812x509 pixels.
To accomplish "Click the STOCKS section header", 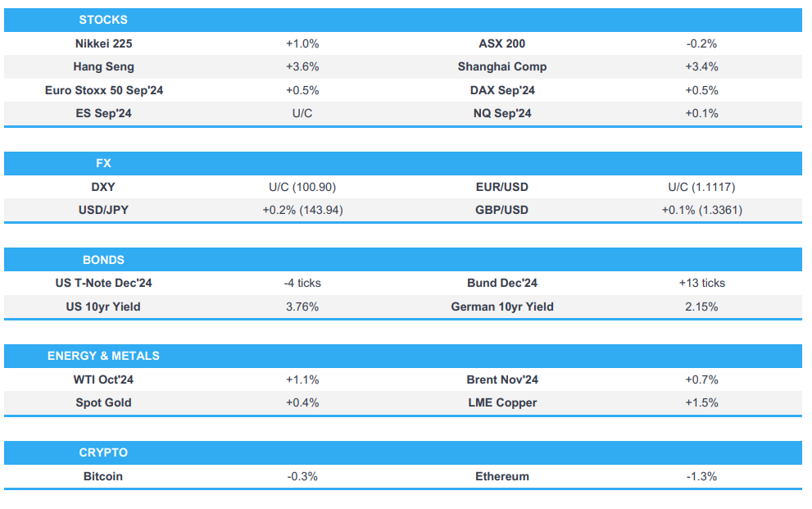I will coord(103,20).
